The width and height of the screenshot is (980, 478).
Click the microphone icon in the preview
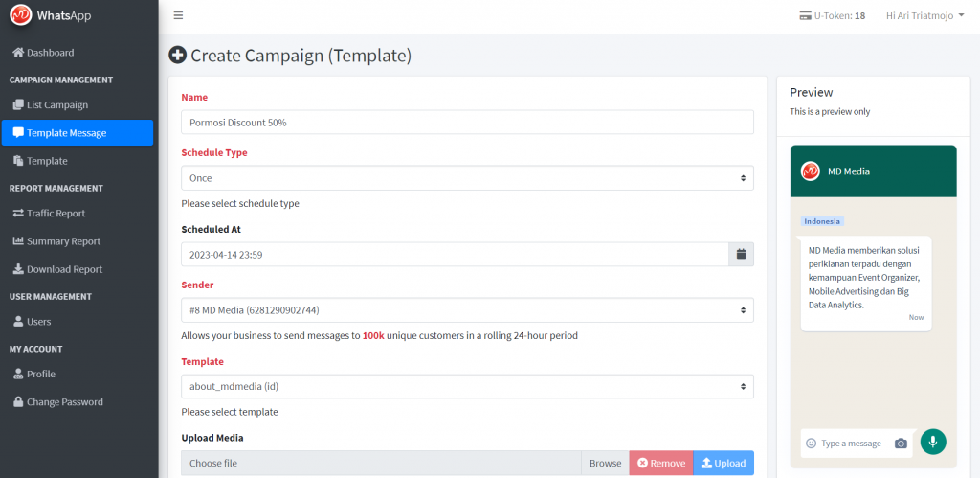click(933, 442)
